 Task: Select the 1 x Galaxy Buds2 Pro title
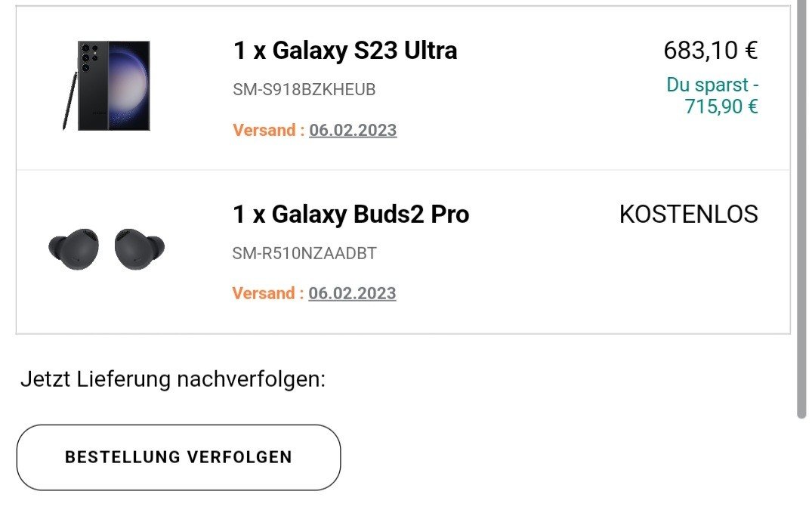click(351, 215)
